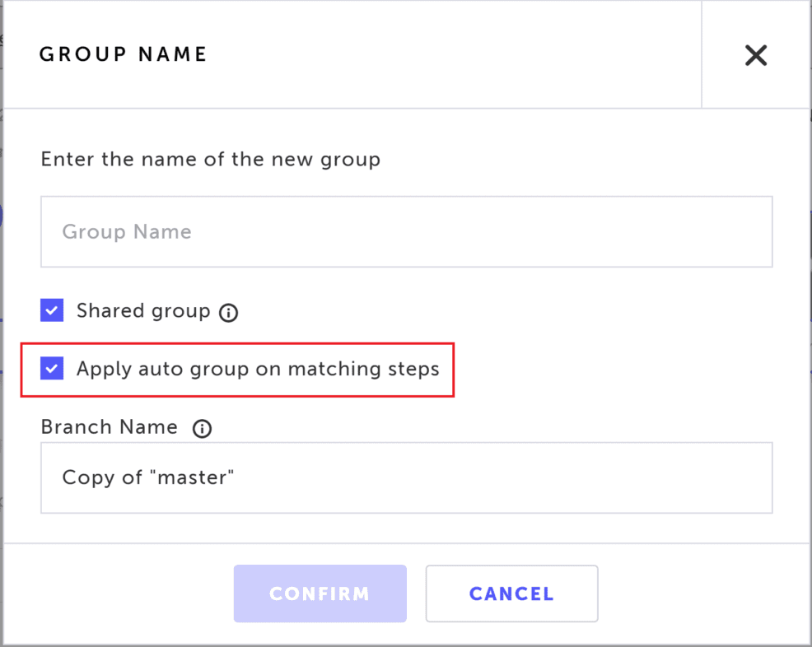The height and width of the screenshot is (647, 812).
Task: Click the GROUP NAME dialog title
Action: point(123,54)
